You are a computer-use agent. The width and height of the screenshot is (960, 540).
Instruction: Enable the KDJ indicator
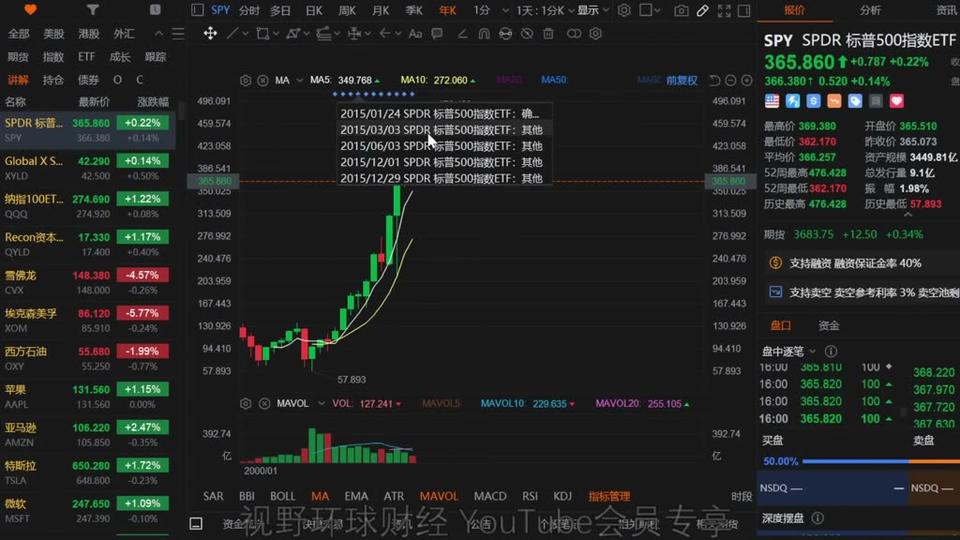pyautogui.click(x=562, y=496)
